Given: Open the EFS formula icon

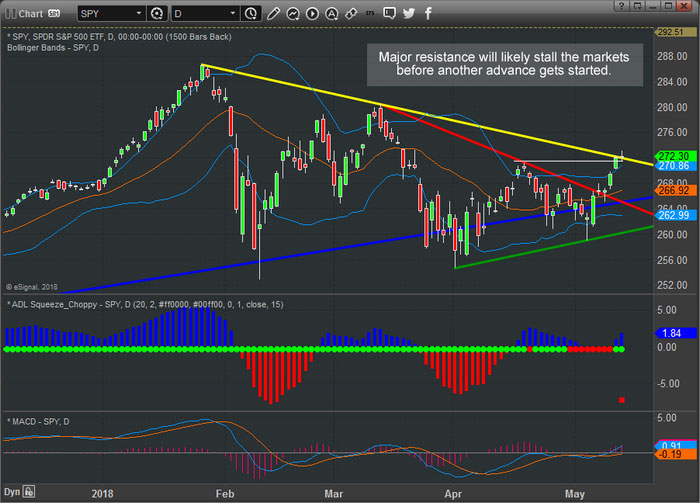Looking at the screenshot, I should [x=370, y=13].
